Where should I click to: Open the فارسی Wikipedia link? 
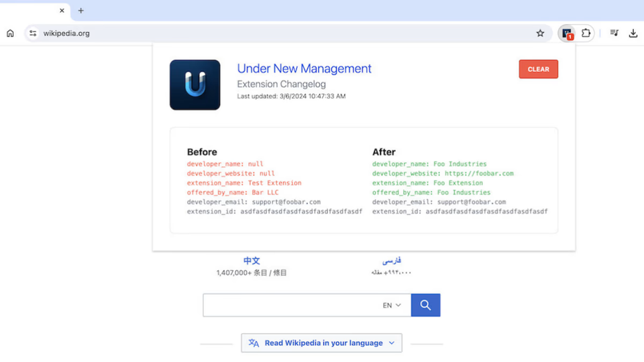[x=391, y=261]
